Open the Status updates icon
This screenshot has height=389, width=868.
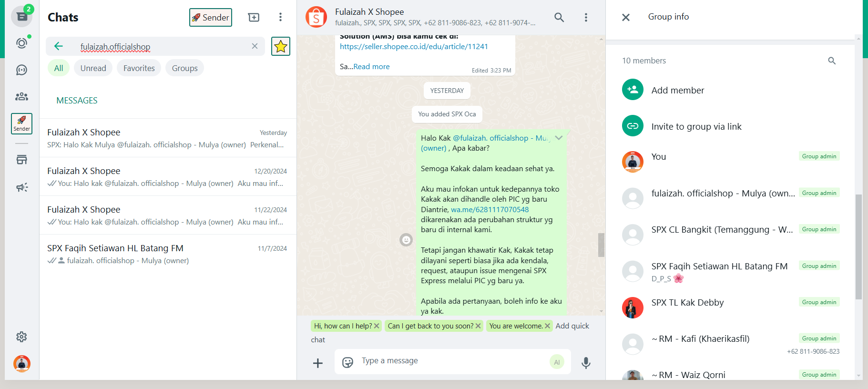(21, 43)
